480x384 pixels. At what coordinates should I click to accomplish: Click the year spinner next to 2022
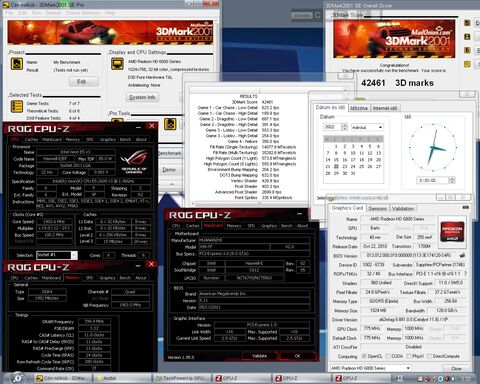(345, 127)
